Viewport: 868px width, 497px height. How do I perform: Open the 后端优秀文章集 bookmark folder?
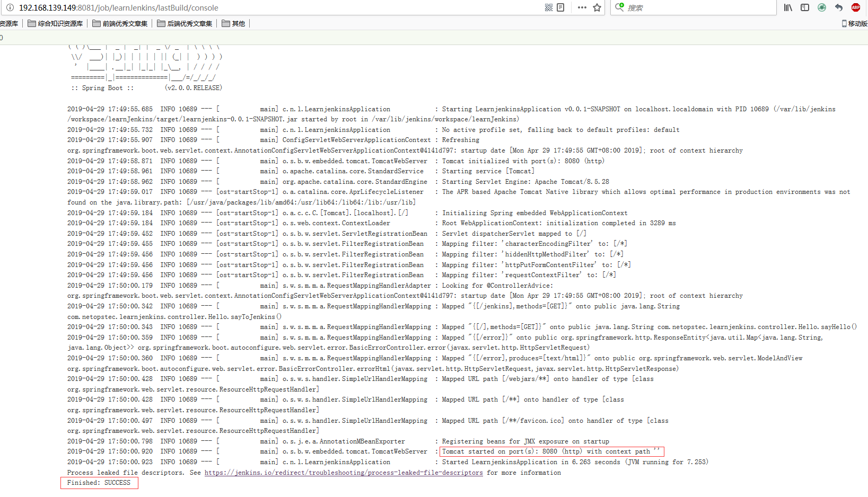pos(185,23)
